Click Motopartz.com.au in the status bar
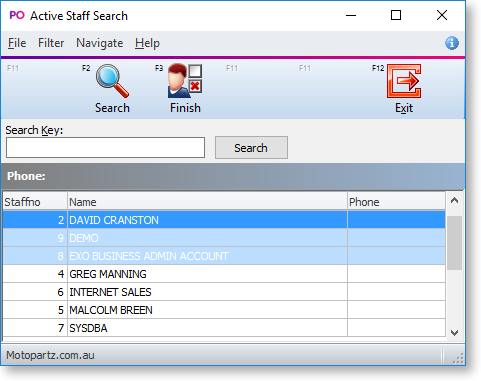 tap(50, 355)
